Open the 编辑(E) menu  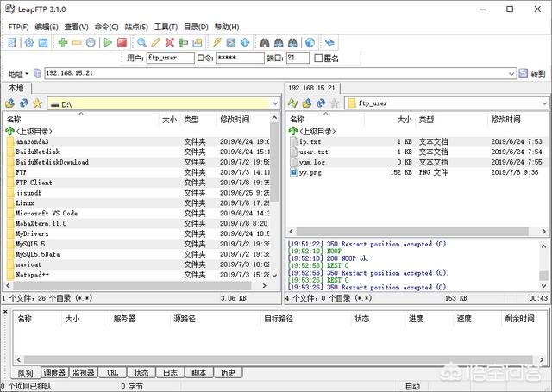(47, 27)
